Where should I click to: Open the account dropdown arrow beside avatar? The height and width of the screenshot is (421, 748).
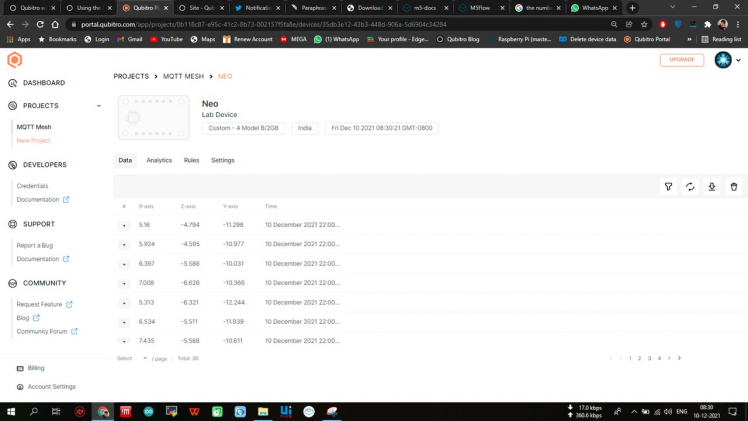pyautogui.click(x=738, y=60)
